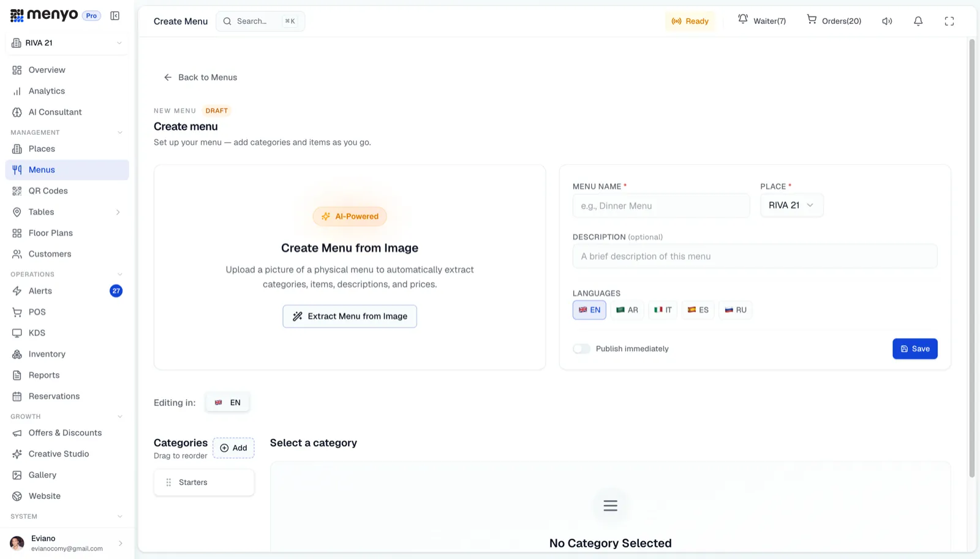Click the Tables map pin icon

(x=17, y=212)
